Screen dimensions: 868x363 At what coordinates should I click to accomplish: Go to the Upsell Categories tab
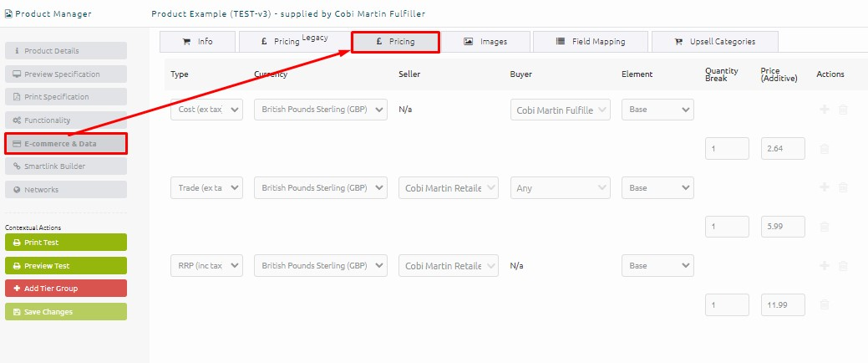pos(714,41)
